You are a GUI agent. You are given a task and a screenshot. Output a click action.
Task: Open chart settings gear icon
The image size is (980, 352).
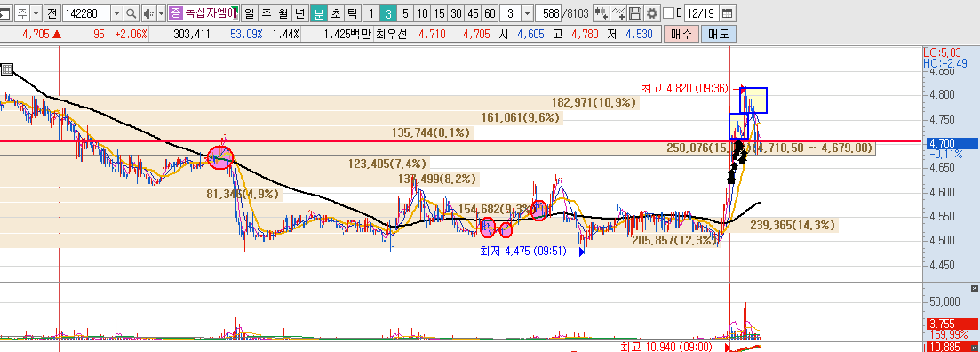652,12
